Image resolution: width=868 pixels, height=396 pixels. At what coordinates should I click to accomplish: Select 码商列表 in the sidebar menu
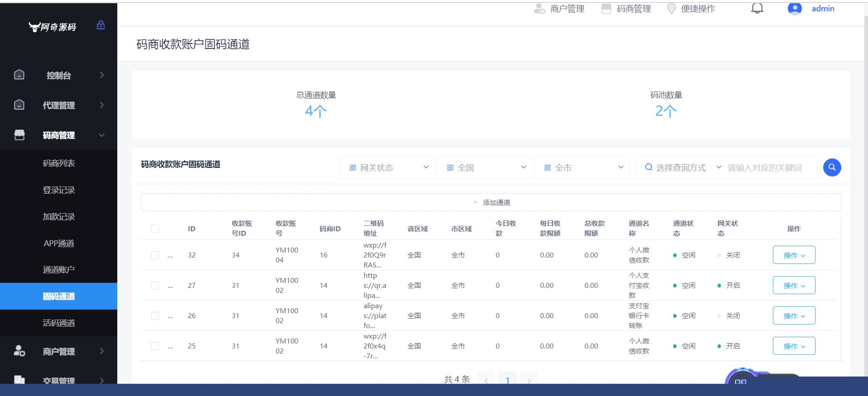[59, 163]
